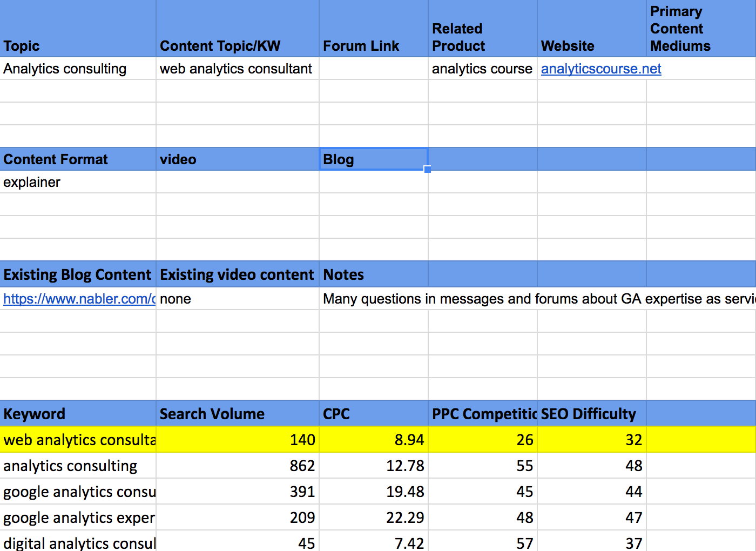The height and width of the screenshot is (551, 756).
Task: Select SEO difficulty value 32
Action: coord(592,440)
